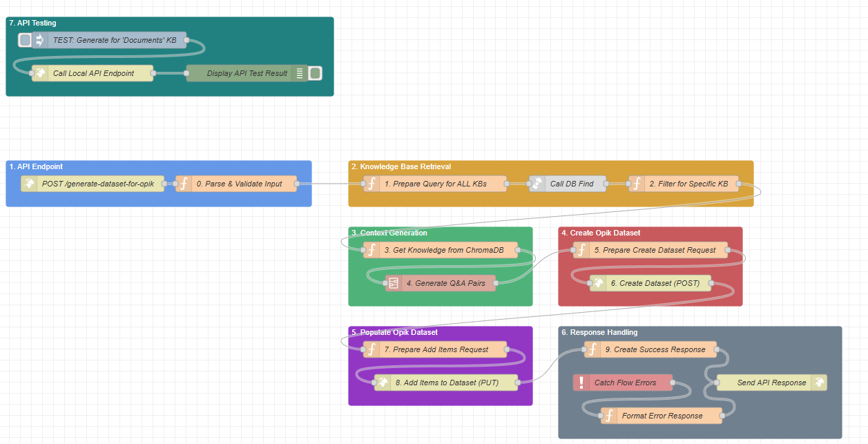Click function icon on 9. Create Success Response
This screenshot has height=444, width=868.
(x=592, y=349)
